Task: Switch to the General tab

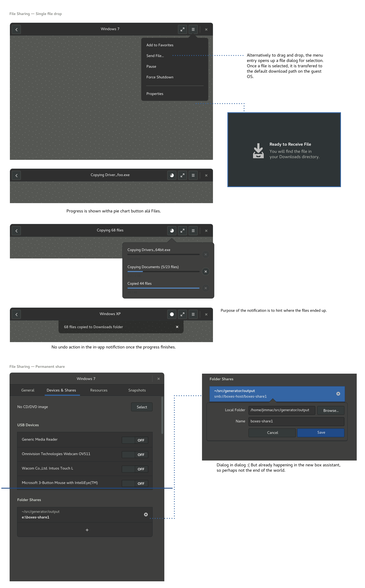Action: [x=28, y=390]
